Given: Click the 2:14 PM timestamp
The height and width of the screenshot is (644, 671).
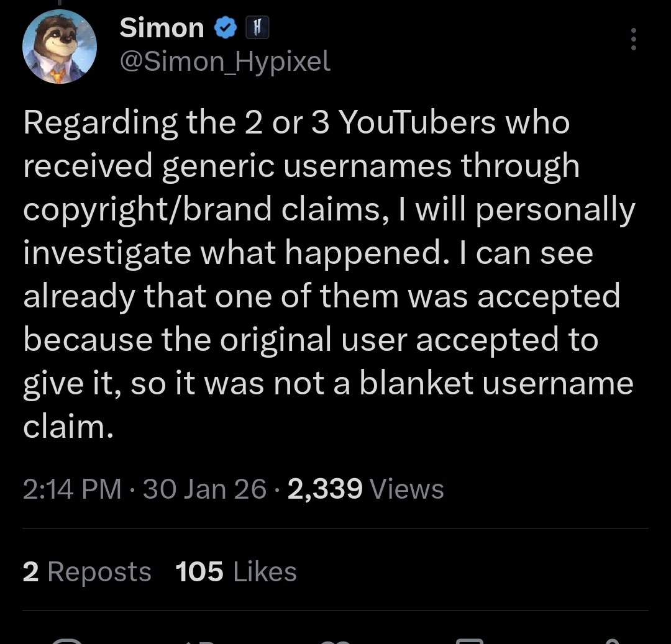Looking at the screenshot, I should (x=71, y=489).
